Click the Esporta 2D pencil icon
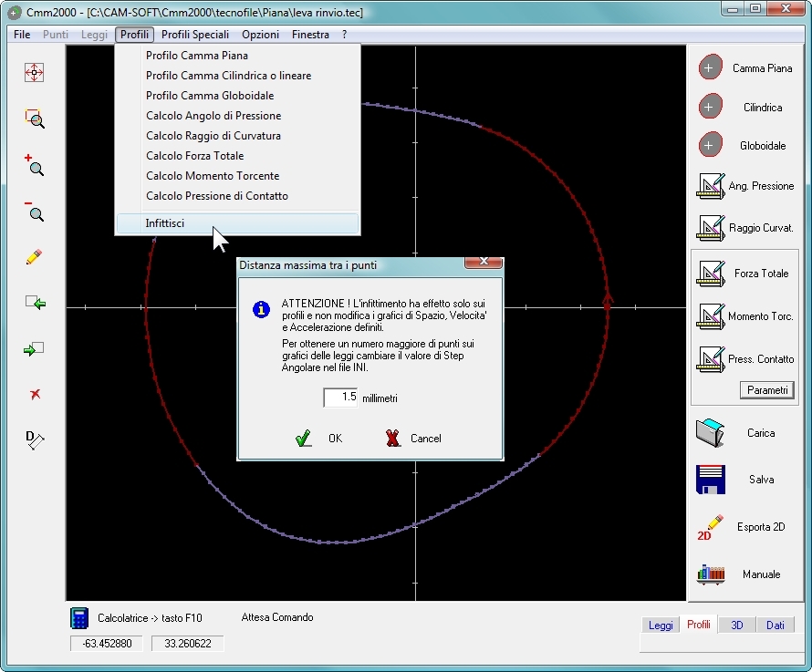 (x=711, y=528)
